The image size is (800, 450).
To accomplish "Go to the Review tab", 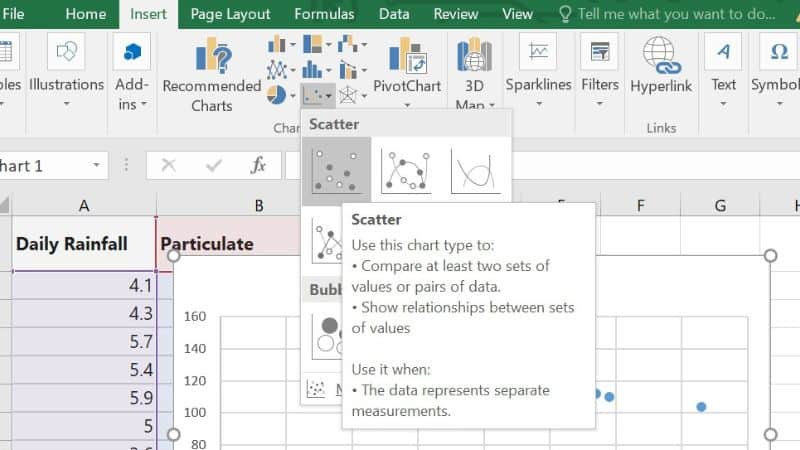I will click(456, 14).
